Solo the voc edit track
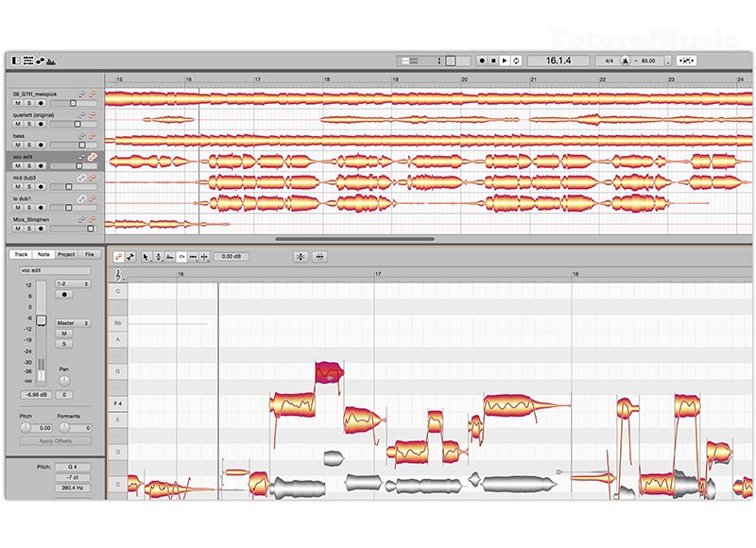The image size is (756, 548). 29,165
